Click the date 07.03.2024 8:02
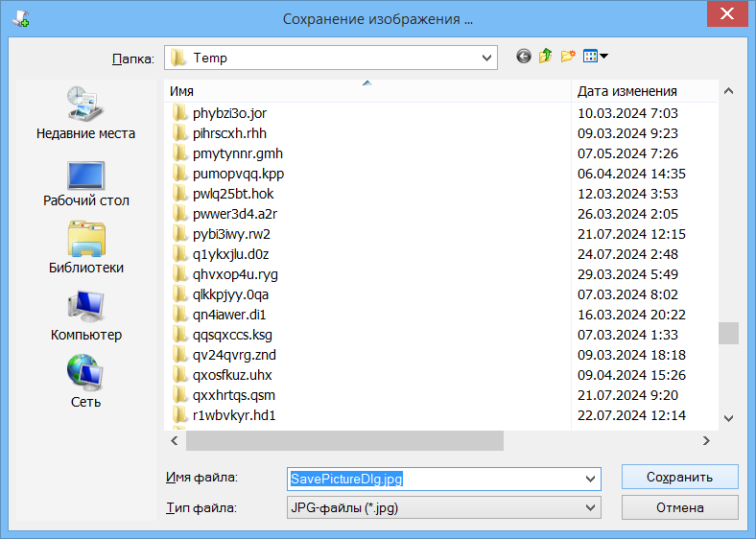The image size is (756, 539). (627, 294)
